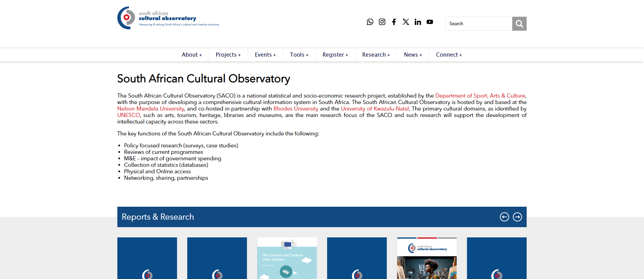Open the last blue report thumbnail

497,258
